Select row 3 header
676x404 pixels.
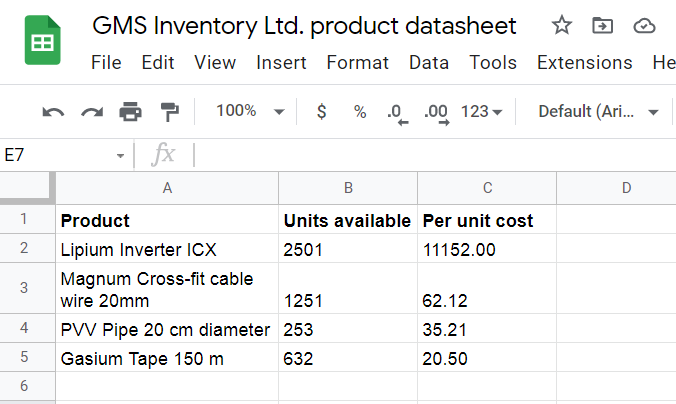point(27,288)
